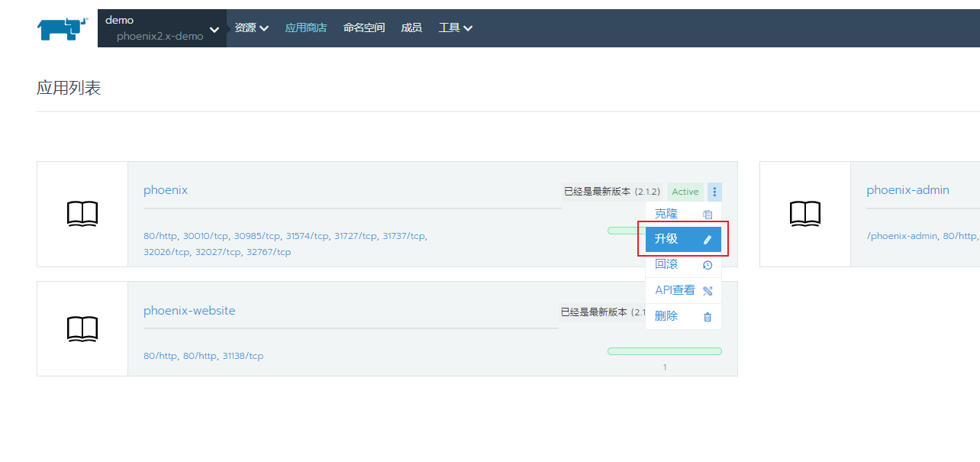Expand the demo project selector dropdown

pos(214,30)
